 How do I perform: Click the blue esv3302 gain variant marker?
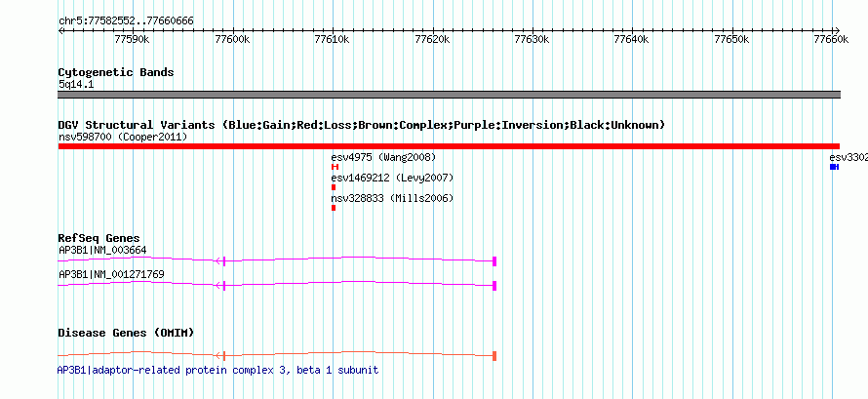[x=835, y=167]
